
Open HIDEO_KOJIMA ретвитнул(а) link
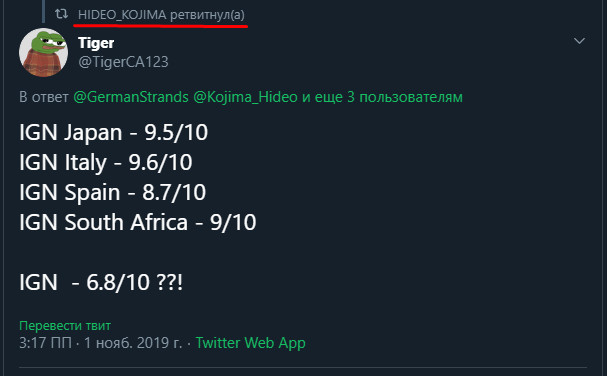pos(161,15)
